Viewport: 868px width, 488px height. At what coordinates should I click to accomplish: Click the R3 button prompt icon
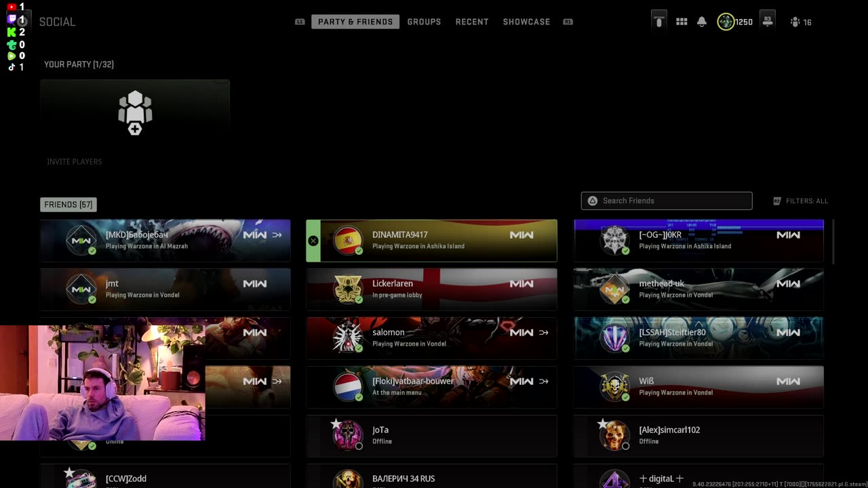768,20
